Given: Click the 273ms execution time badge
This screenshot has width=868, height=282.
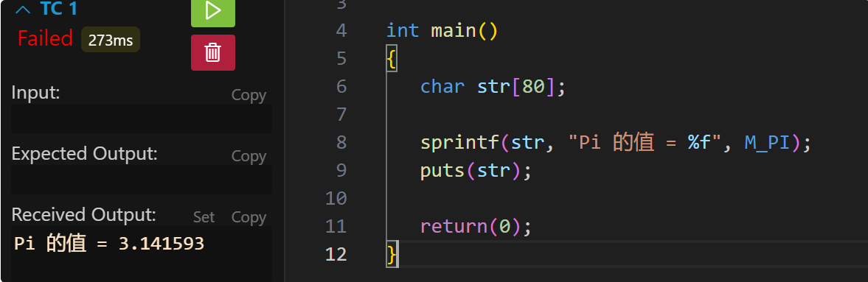Looking at the screenshot, I should [111, 40].
